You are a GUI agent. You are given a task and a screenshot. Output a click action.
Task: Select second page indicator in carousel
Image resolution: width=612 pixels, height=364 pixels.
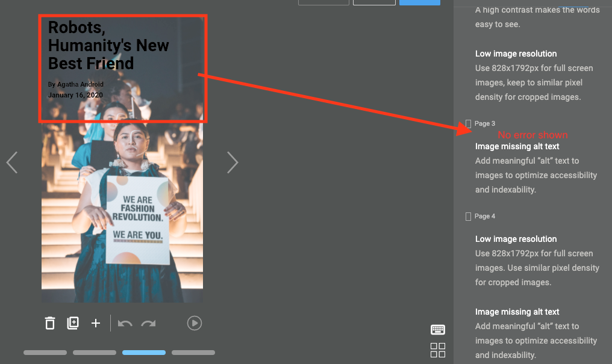[x=95, y=353]
